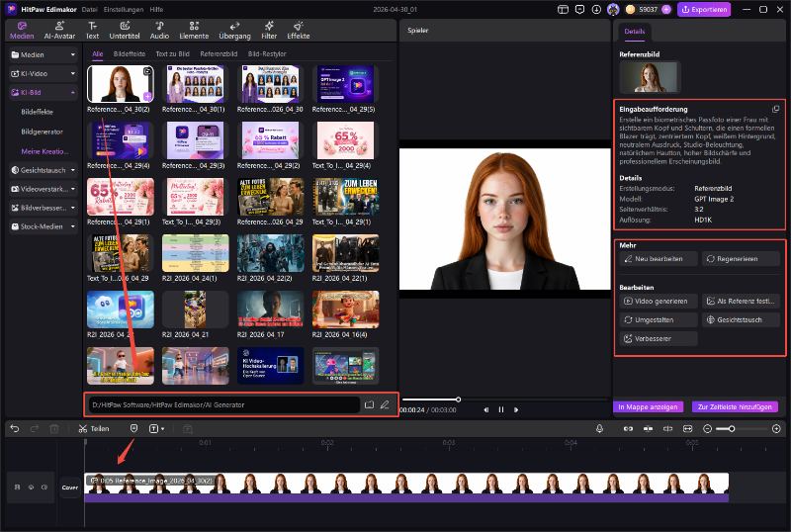Open the AI-Avatar tool
Viewport: 791px width, 532px height.
(59, 31)
